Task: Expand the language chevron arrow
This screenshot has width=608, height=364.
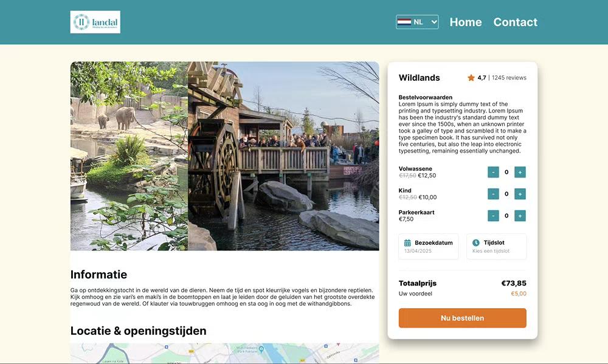Action: tap(434, 22)
